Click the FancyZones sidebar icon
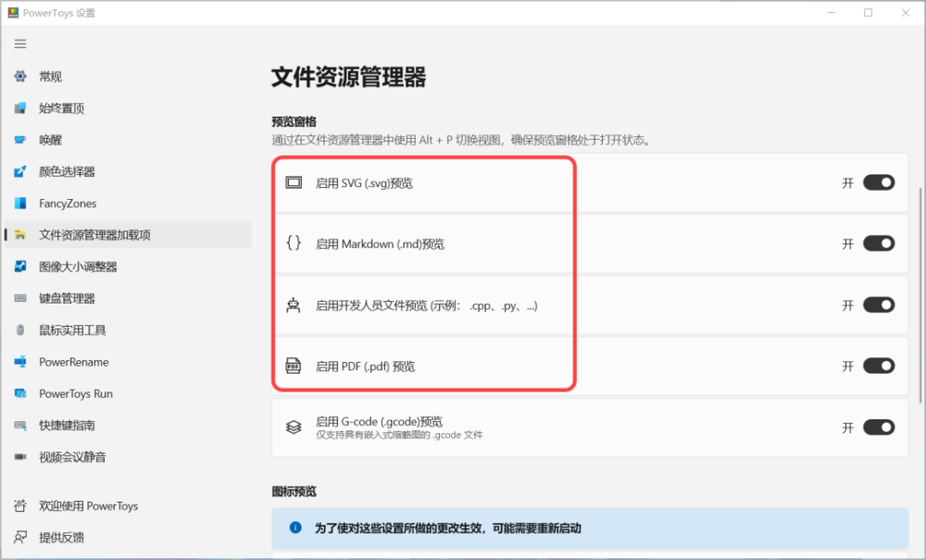This screenshot has height=560, width=926. (20, 203)
